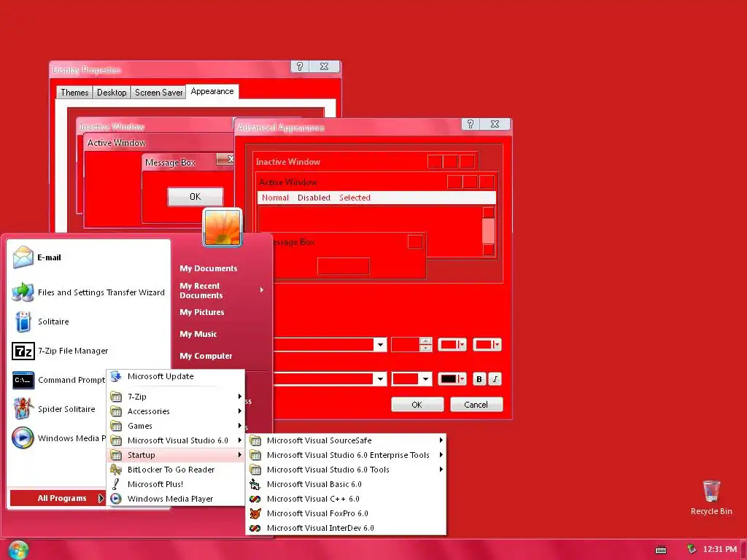Click Microsoft Visual InterDev 6.0 icon
The image size is (747, 560).
tap(255, 528)
